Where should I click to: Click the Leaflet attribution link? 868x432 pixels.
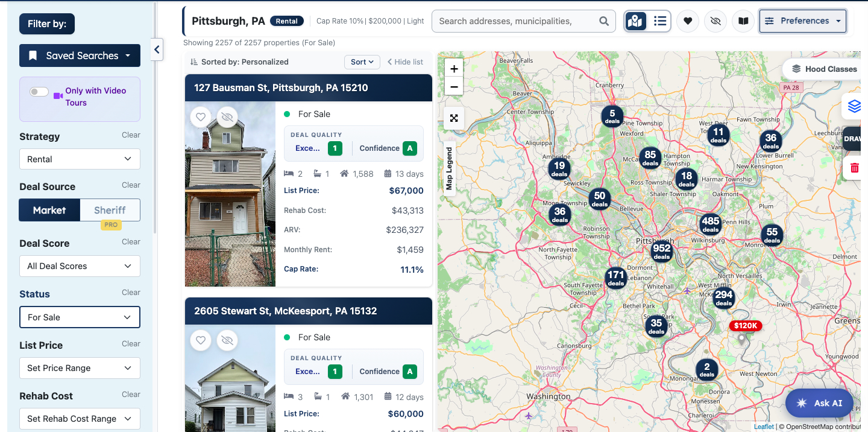(x=764, y=427)
